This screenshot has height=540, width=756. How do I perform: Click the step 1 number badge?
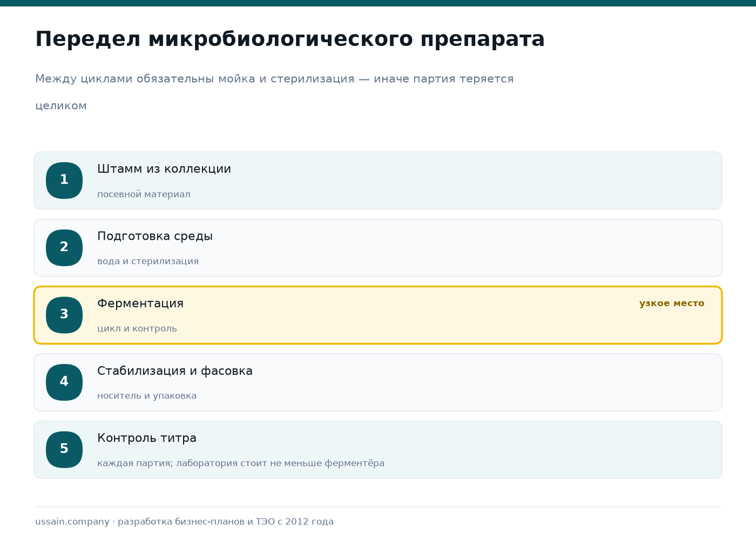pyautogui.click(x=64, y=180)
